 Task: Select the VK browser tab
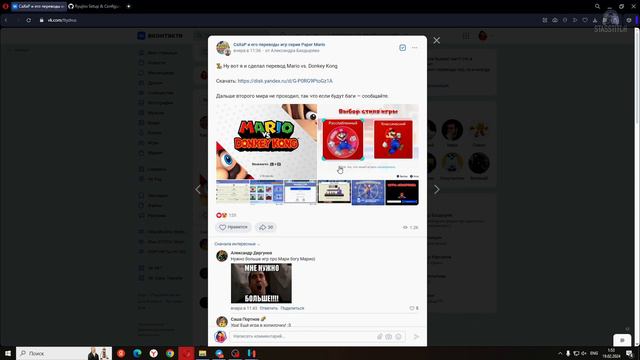point(39,6)
